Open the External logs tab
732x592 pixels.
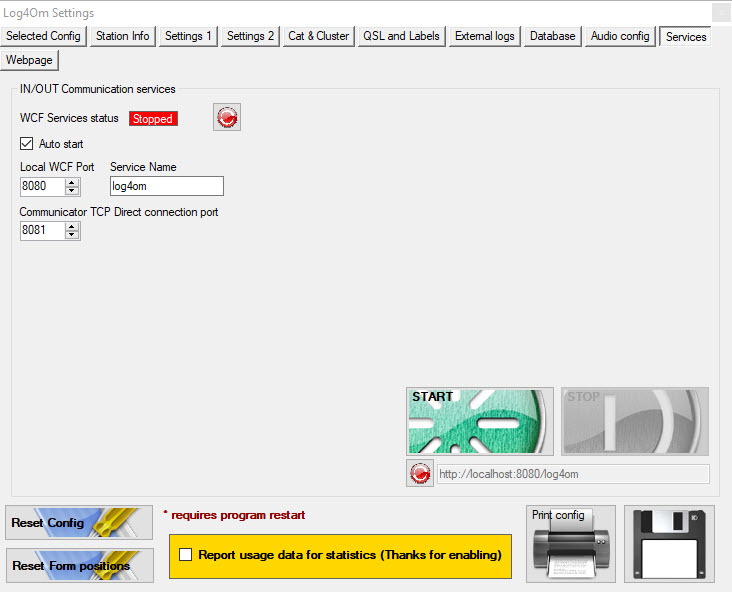click(485, 36)
